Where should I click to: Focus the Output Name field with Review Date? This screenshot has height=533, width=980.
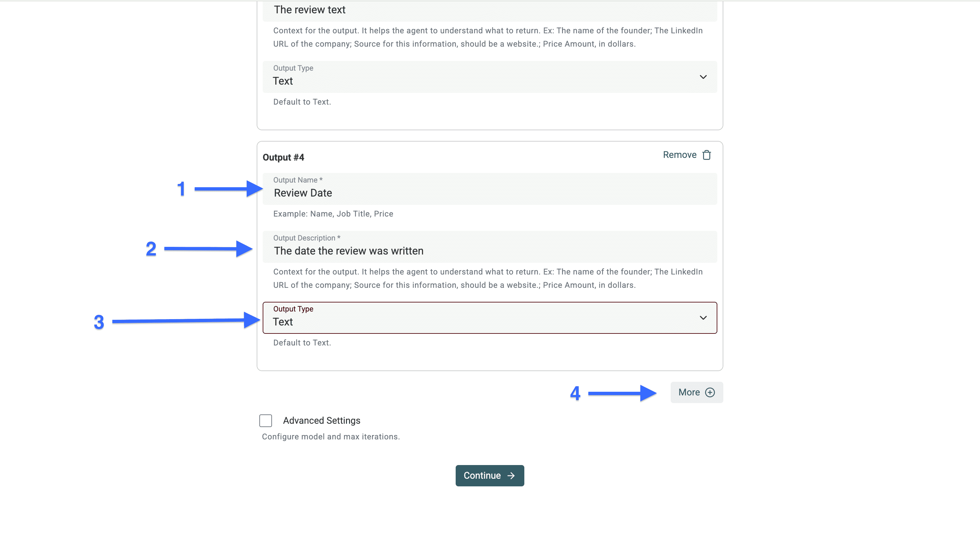click(489, 193)
